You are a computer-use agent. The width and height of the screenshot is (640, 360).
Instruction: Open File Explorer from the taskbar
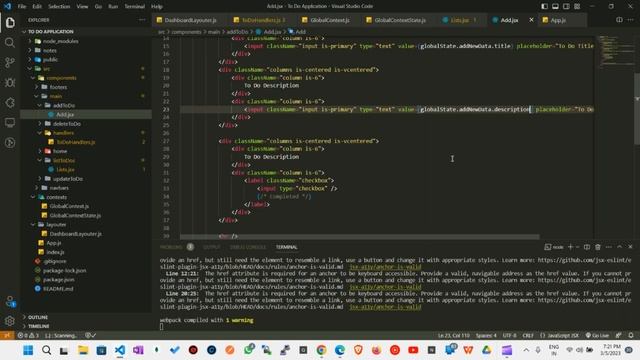(83, 350)
